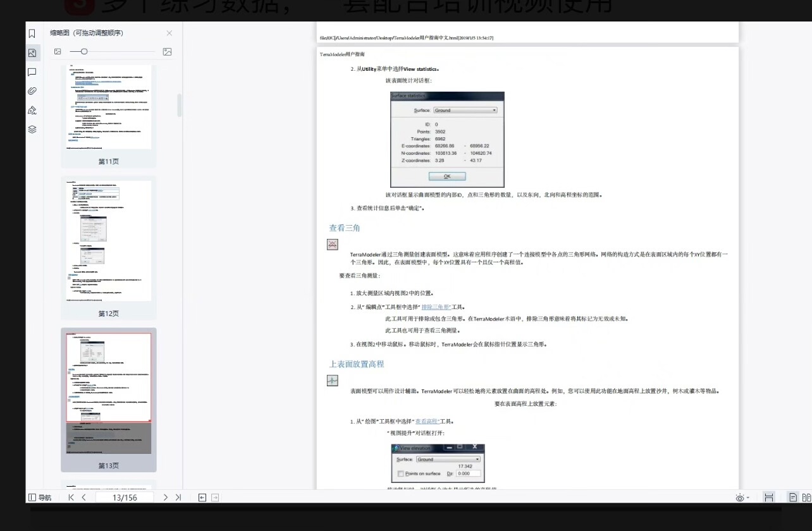Open the signatures pen panel
This screenshot has height=531, width=812.
point(32,110)
